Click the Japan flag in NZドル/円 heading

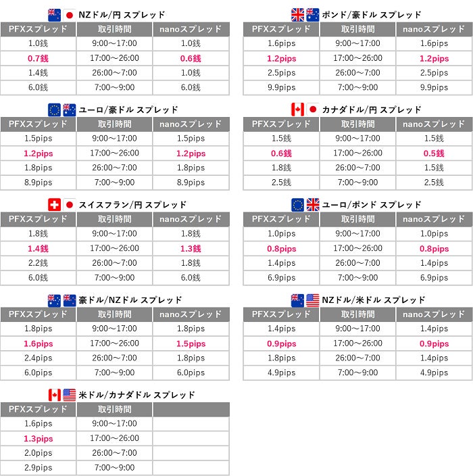(x=70, y=15)
